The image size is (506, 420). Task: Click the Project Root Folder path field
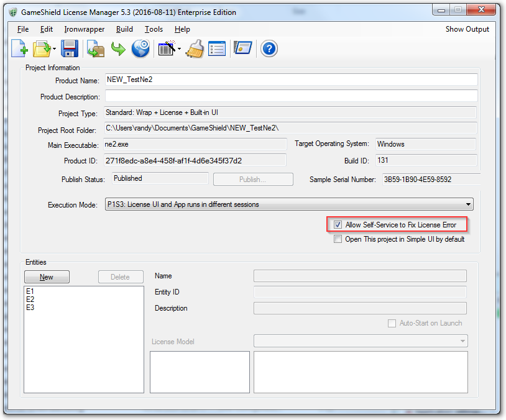(290, 128)
